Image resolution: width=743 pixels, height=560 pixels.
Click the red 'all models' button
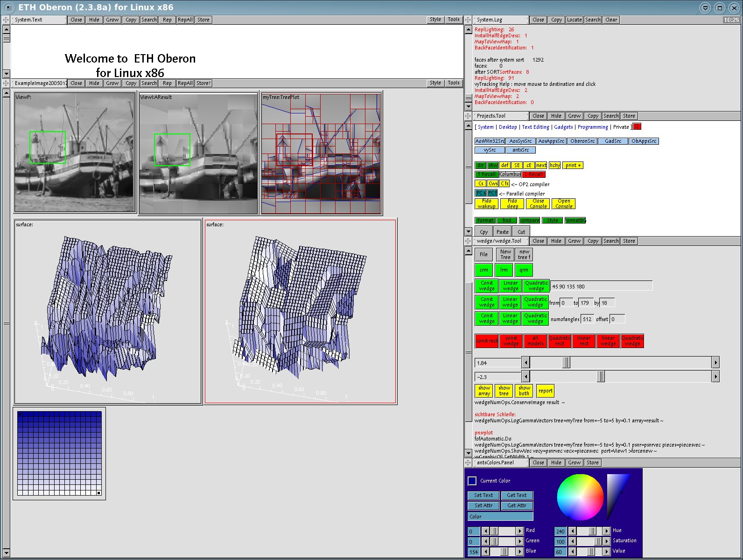click(x=535, y=341)
